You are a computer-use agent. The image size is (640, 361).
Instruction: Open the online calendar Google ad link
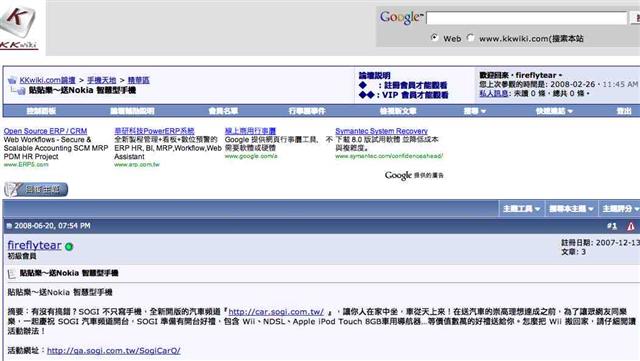pos(250,131)
